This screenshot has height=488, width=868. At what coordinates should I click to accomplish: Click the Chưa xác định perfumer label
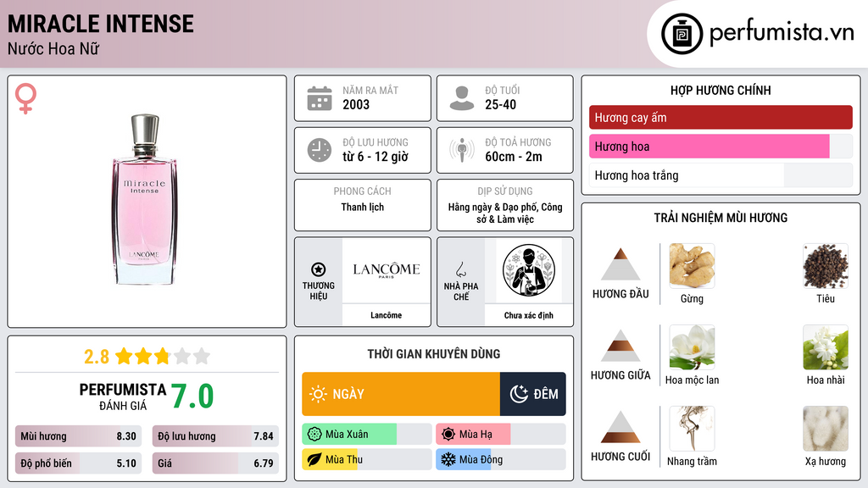pyautogui.click(x=529, y=315)
